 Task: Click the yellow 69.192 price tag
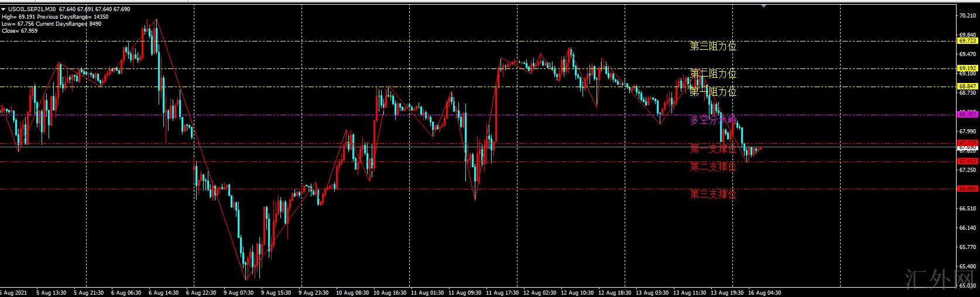[x=967, y=68]
